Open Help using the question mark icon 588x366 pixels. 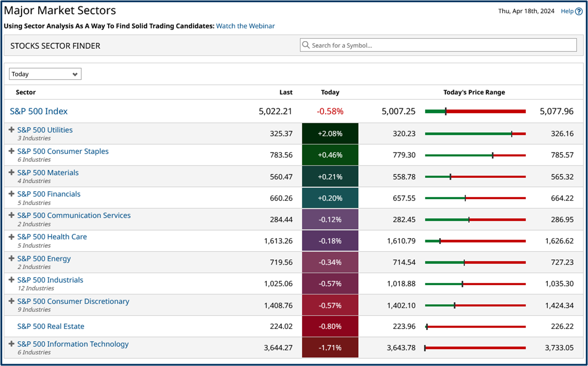coord(579,11)
